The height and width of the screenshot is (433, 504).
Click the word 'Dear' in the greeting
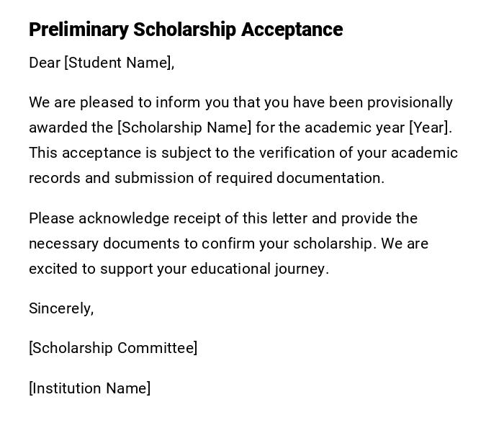pos(45,63)
